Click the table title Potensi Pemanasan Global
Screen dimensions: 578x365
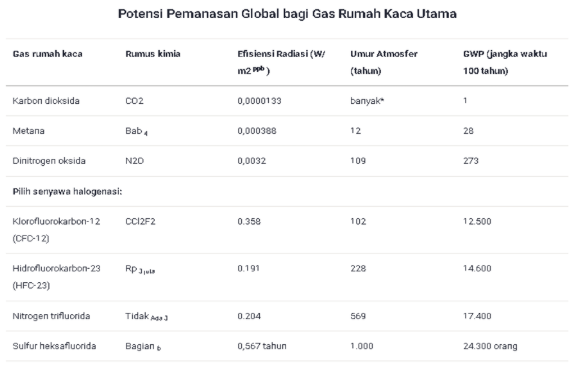[287, 14]
